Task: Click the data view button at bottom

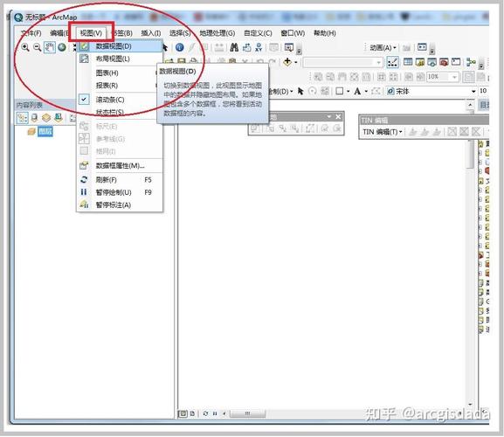Action: point(183,413)
